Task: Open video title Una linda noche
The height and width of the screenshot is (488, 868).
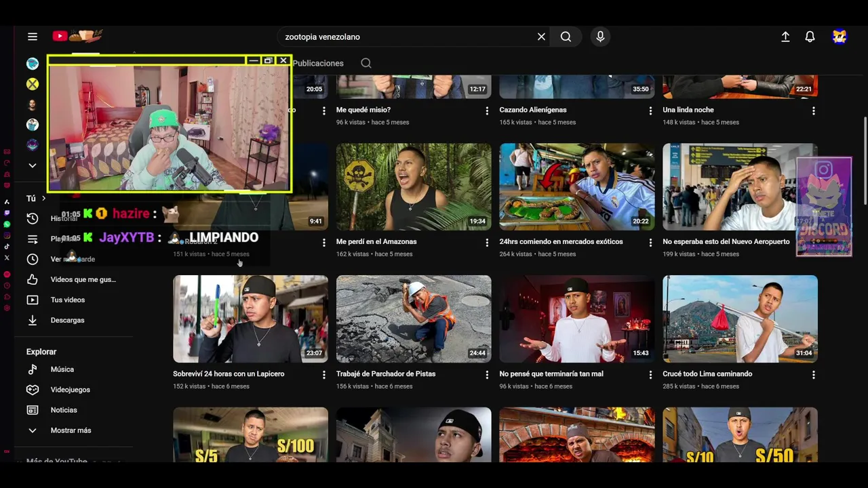Action: [x=688, y=110]
